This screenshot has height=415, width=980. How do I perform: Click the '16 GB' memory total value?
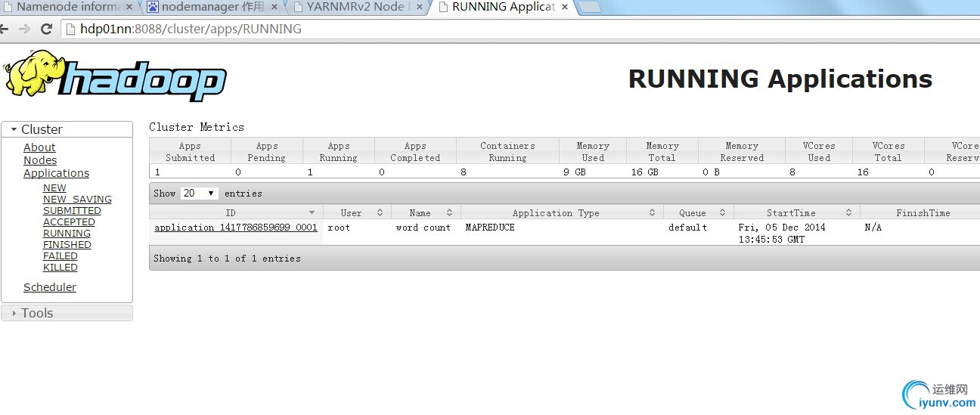[x=645, y=172]
